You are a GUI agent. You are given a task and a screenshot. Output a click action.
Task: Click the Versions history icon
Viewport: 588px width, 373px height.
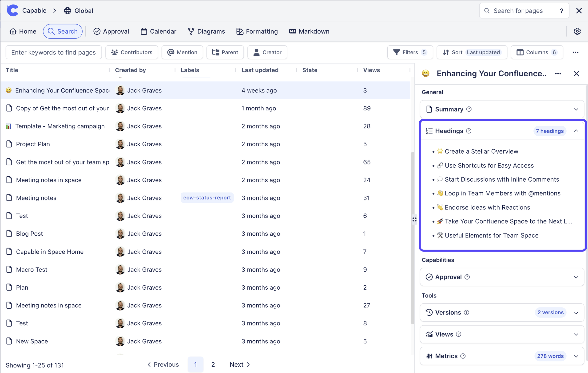coord(429,312)
